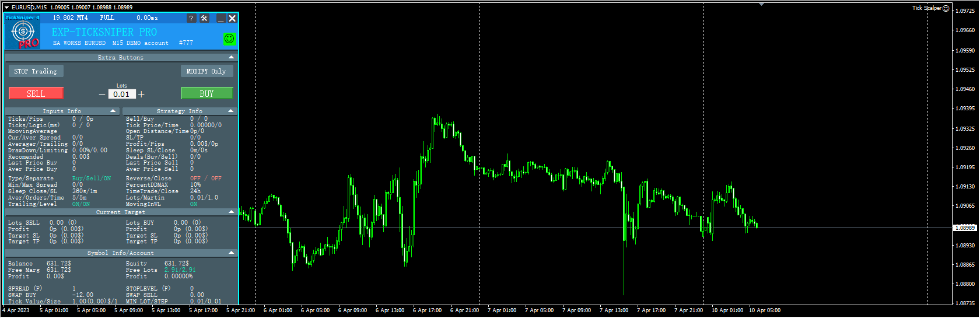The height and width of the screenshot is (318, 980).
Task: Click the magic number #777 text
Action: [x=186, y=43]
